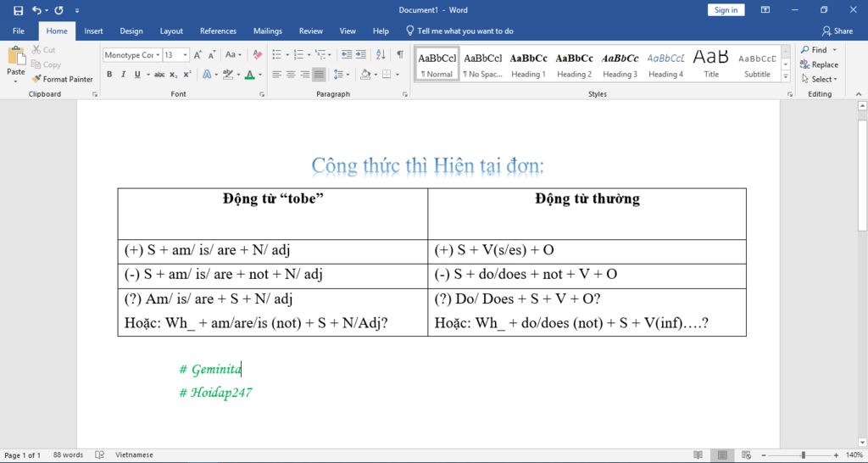868x463 pixels.
Task: Click the Format Painter button
Action: pyautogui.click(x=63, y=79)
